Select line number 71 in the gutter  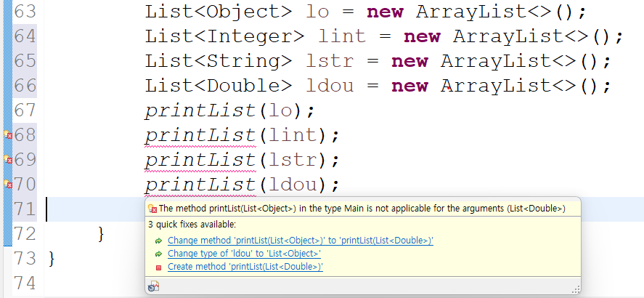point(25,209)
